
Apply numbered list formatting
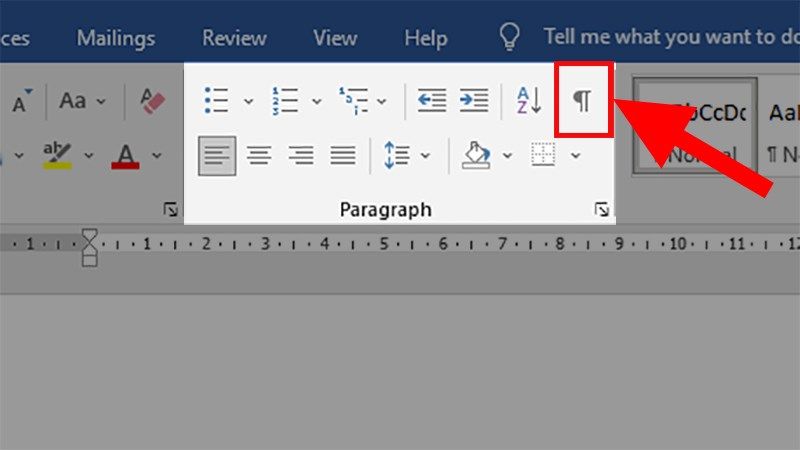click(285, 100)
